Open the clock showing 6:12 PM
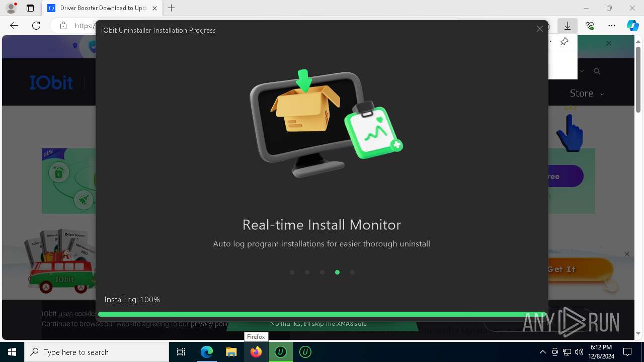 point(601,352)
